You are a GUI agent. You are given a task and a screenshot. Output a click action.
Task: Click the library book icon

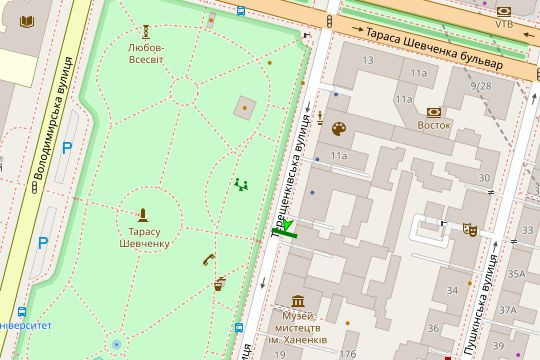click(x=27, y=21)
